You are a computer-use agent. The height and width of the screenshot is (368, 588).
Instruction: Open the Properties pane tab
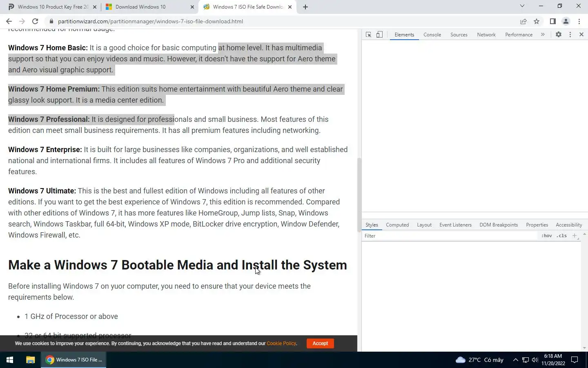[537, 225]
